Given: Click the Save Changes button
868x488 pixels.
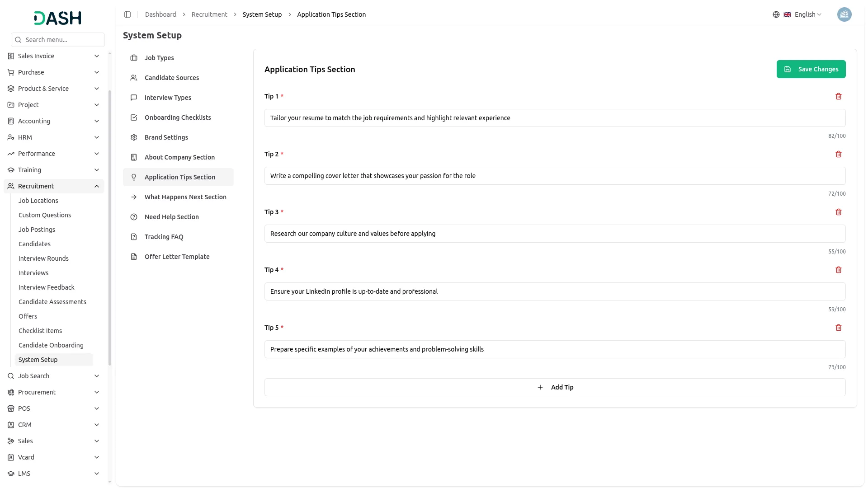Looking at the screenshot, I should pyautogui.click(x=811, y=69).
